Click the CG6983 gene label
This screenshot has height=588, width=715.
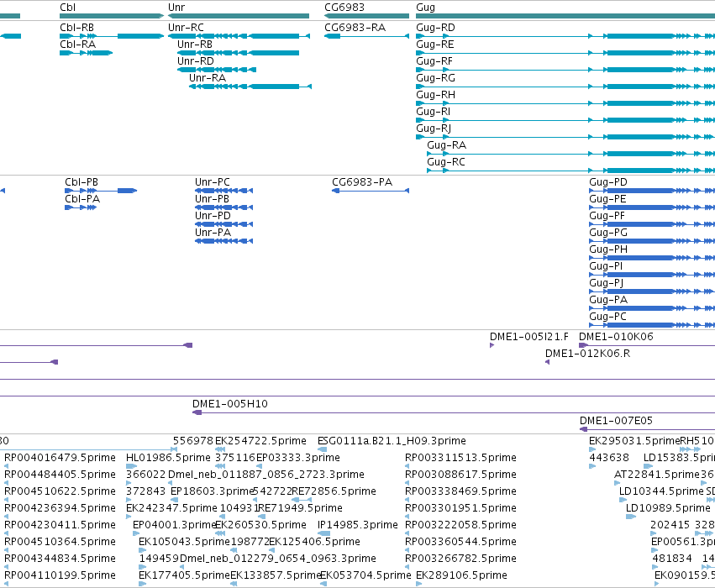coord(344,8)
